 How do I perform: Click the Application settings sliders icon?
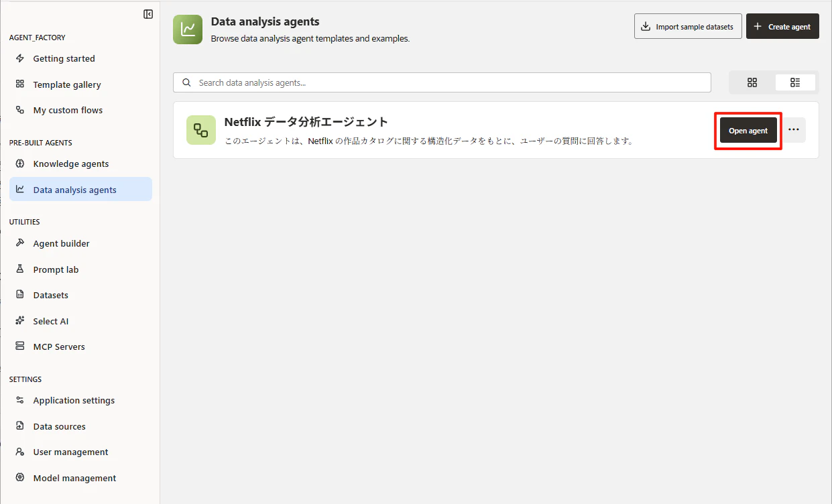tap(20, 400)
